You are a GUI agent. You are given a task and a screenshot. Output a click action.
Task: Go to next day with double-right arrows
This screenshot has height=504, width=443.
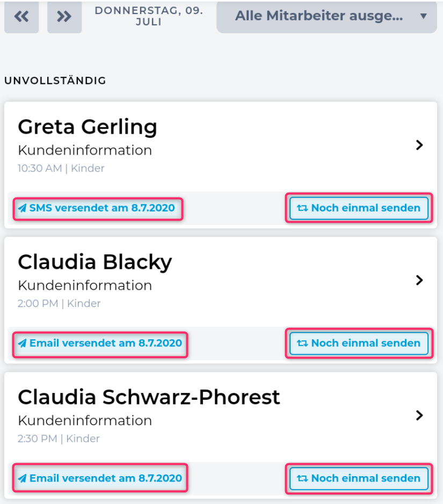[x=64, y=17]
